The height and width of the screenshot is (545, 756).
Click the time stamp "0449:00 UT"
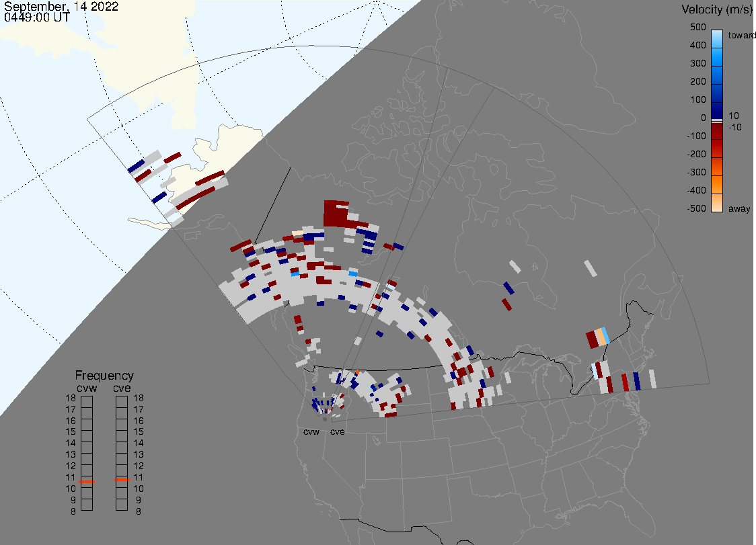[x=37, y=17]
